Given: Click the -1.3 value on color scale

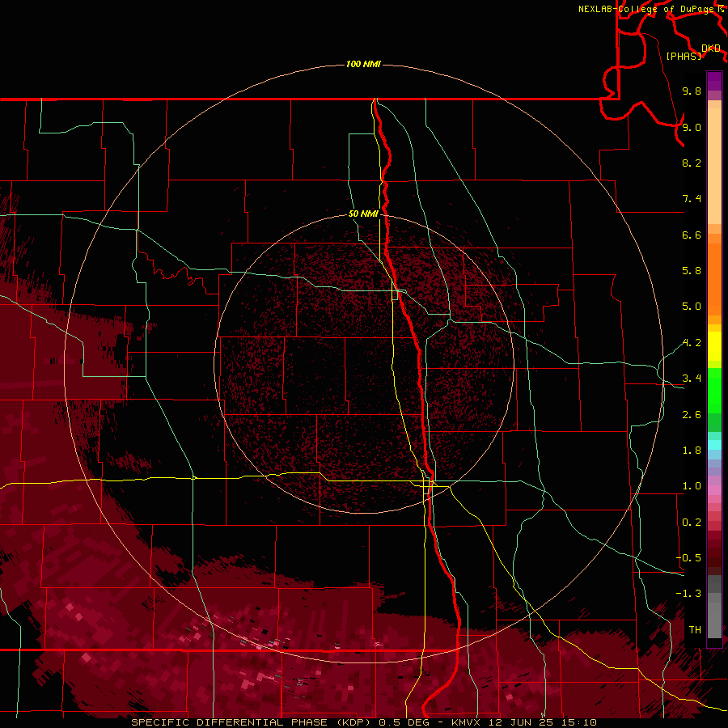Looking at the screenshot, I should point(688,594).
